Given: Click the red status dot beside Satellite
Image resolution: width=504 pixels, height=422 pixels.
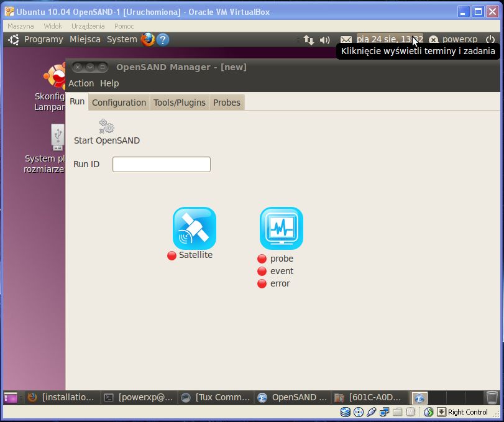Looking at the screenshot, I should pyautogui.click(x=172, y=255).
